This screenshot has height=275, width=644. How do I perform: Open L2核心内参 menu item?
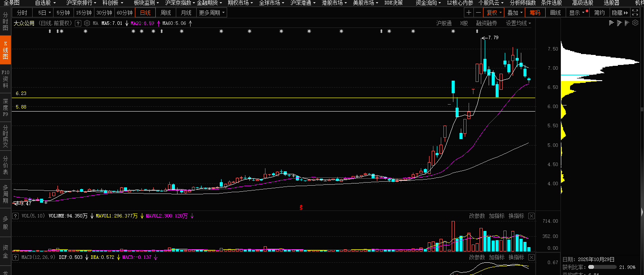(460, 3)
